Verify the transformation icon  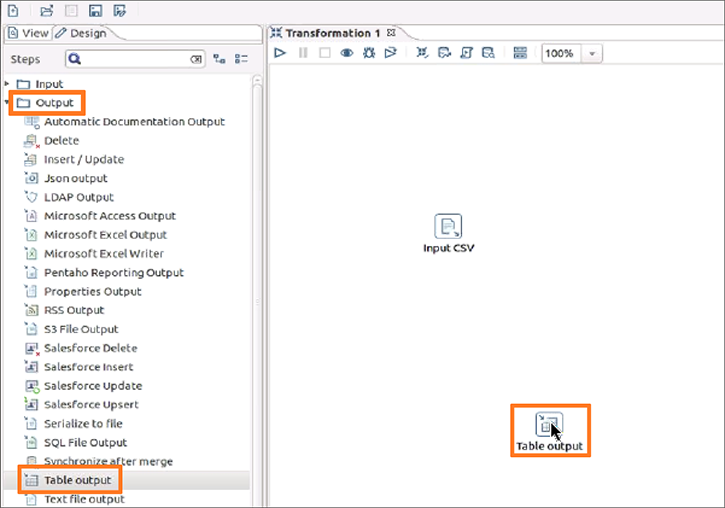pos(422,53)
